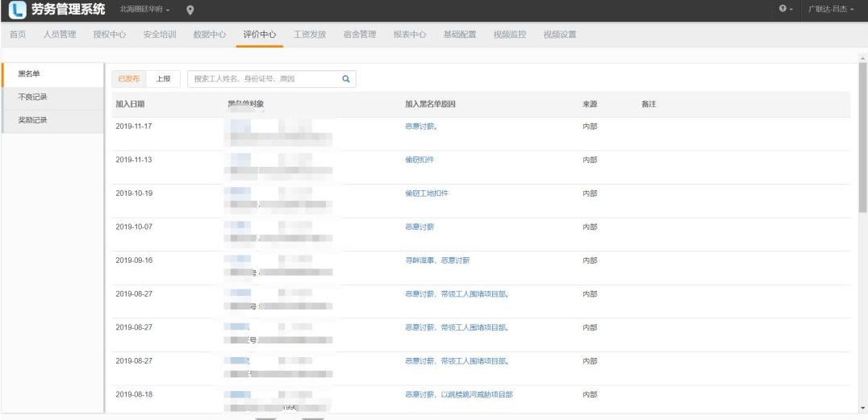Open 偷窃工地扣件 blacklist reason link
Viewport: 868px width, 420px height.
tap(427, 193)
